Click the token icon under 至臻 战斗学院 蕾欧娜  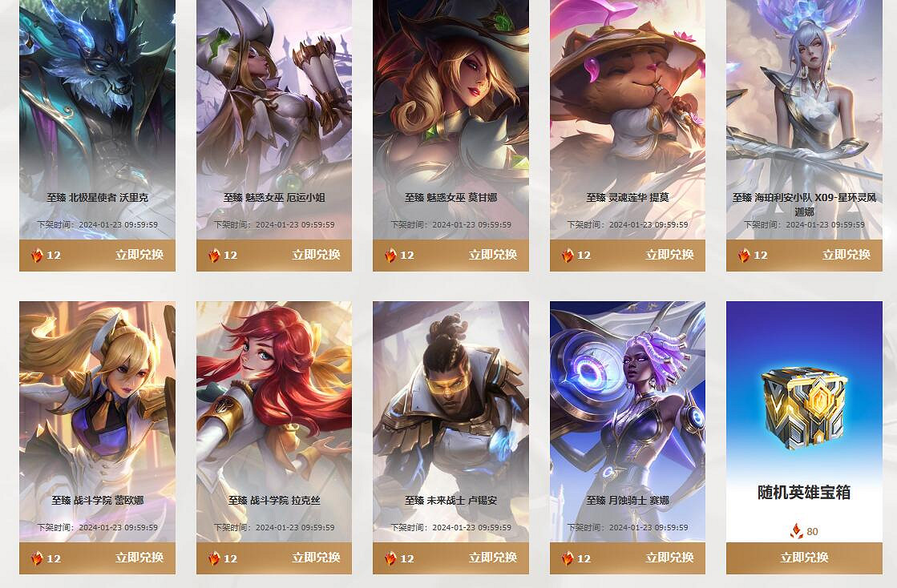click(x=37, y=558)
